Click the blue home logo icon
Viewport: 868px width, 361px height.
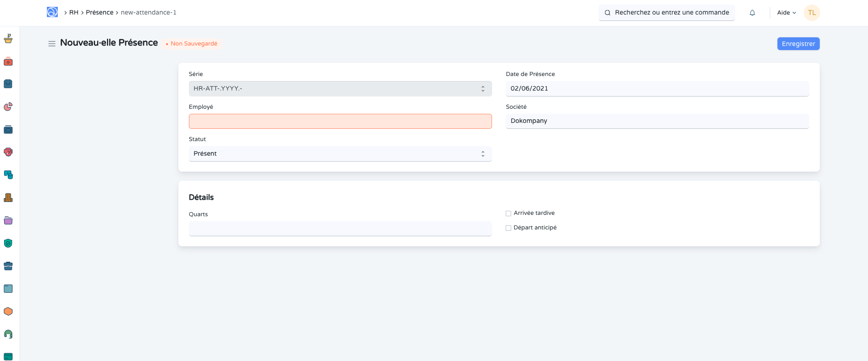(52, 12)
